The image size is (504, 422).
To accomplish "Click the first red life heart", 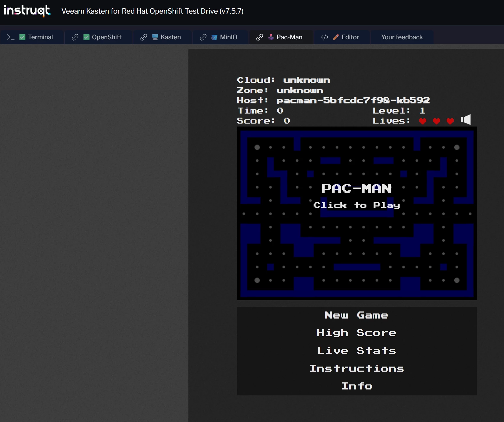I will click(x=423, y=121).
